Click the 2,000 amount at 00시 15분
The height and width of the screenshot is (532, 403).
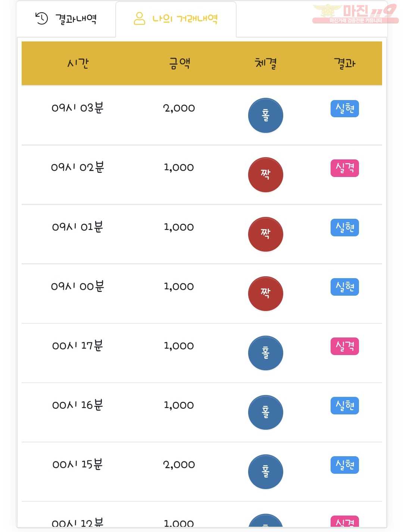click(x=179, y=465)
